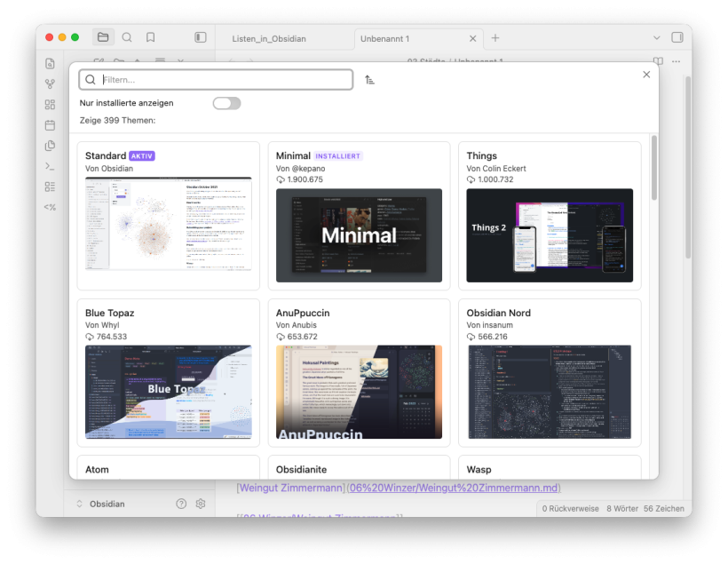Click the INSTALLIERT badge on Minimal
728x564 pixels.
pyautogui.click(x=338, y=156)
